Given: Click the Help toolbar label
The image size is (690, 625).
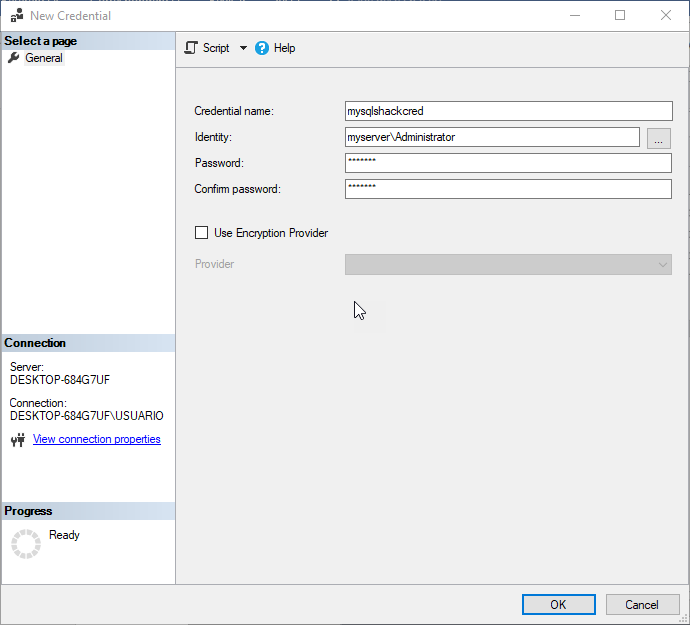Looking at the screenshot, I should (285, 48).
